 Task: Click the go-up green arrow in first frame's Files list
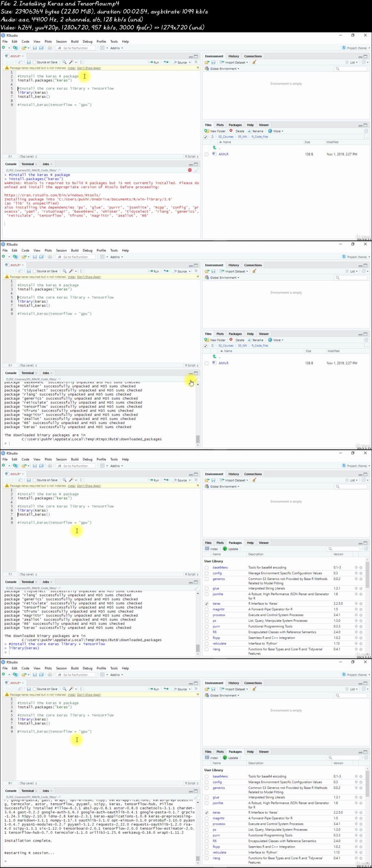[214, 148]
